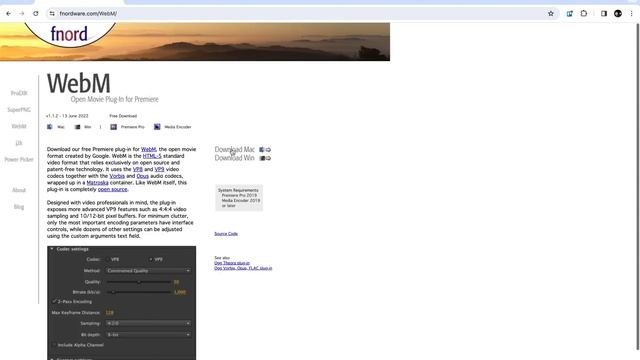Click the Win platform icon under version line
Viewport: 640px width, 360px height.
(77, 127)
